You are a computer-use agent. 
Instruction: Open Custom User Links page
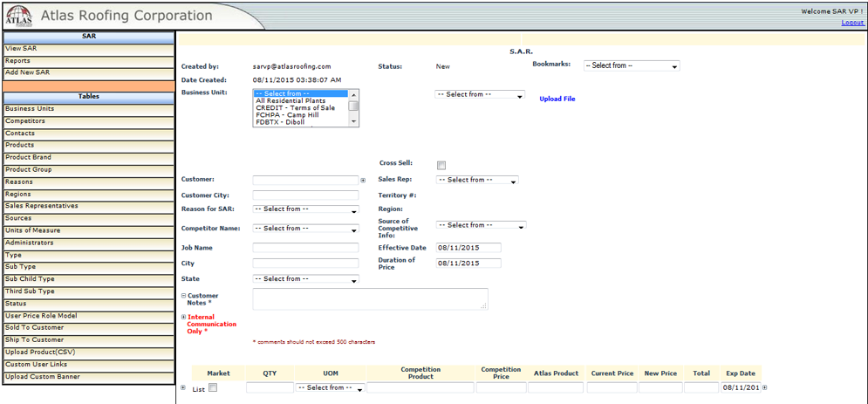point(89,366)
